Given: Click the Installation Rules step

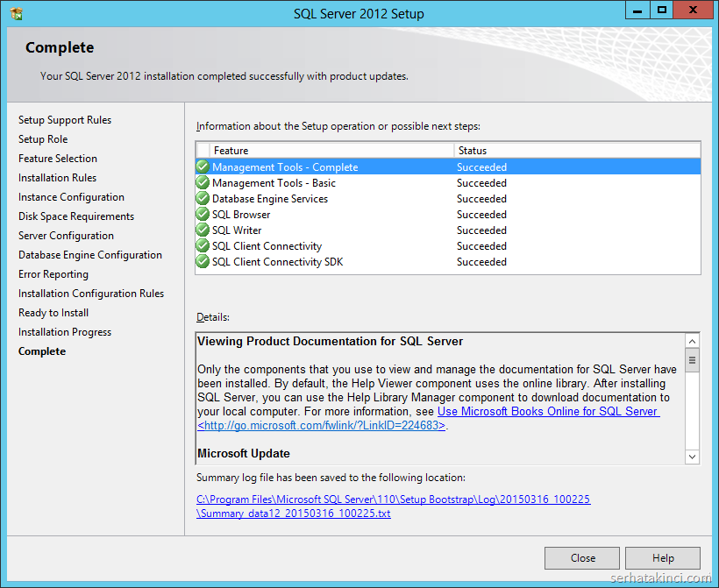Looking at the screenshot, I should [57, 177].
